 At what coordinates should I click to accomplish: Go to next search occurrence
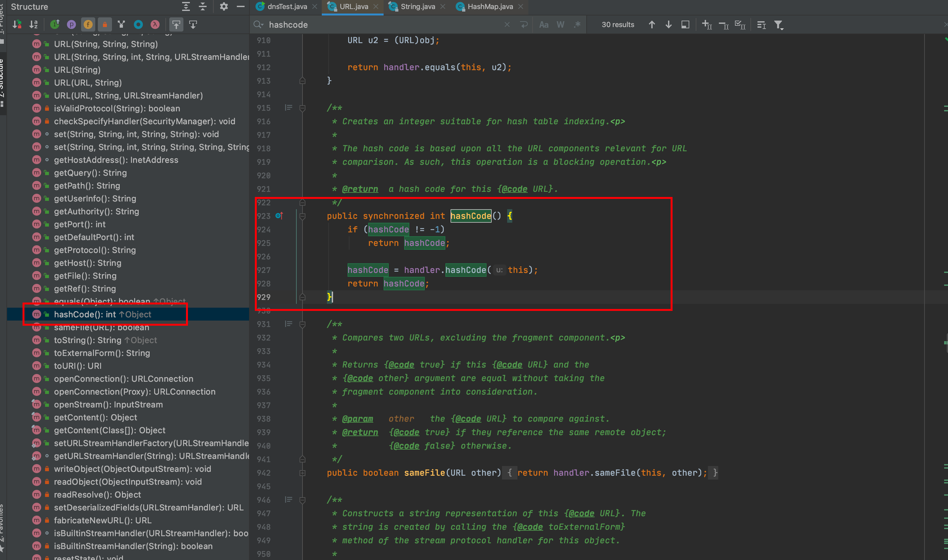point(668,24)
